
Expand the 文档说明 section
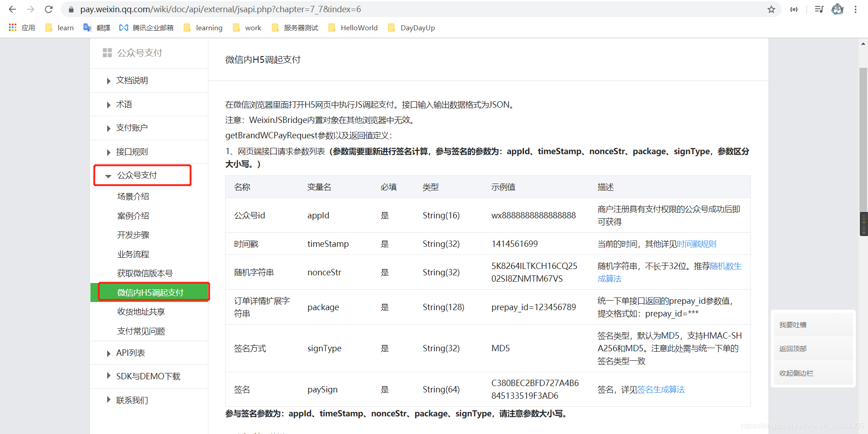click(149, 80)
